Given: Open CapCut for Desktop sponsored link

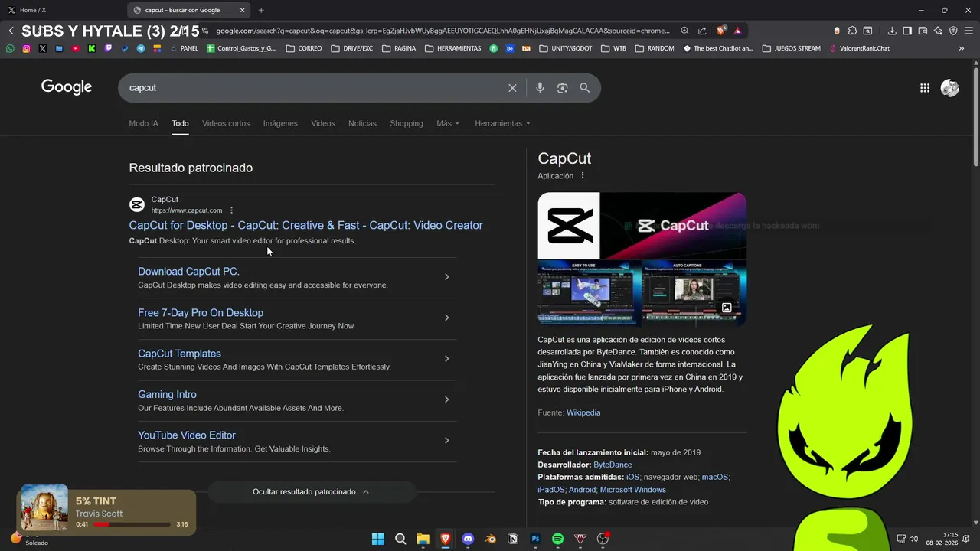Looking at the screenshot, I should (305, 225).
